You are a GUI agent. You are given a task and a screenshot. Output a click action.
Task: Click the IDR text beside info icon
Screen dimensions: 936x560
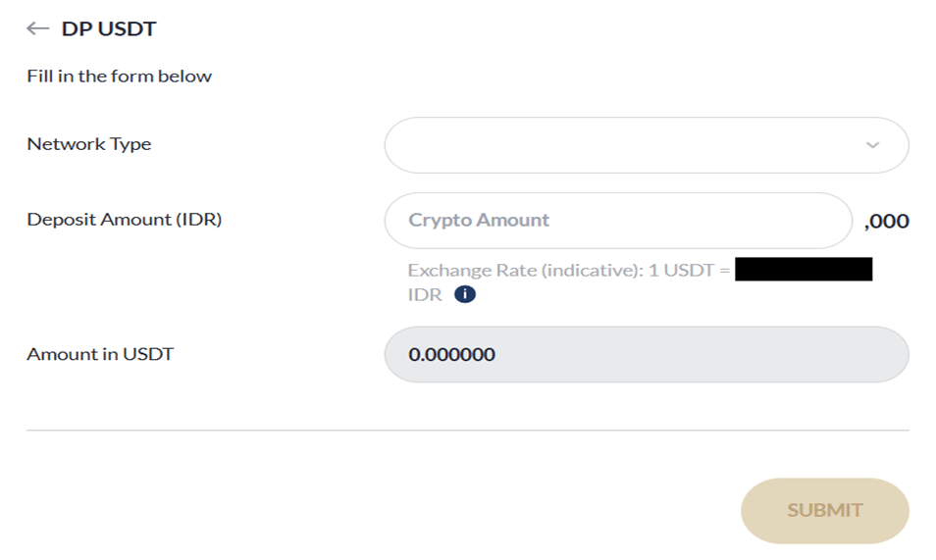pos(425,295)
